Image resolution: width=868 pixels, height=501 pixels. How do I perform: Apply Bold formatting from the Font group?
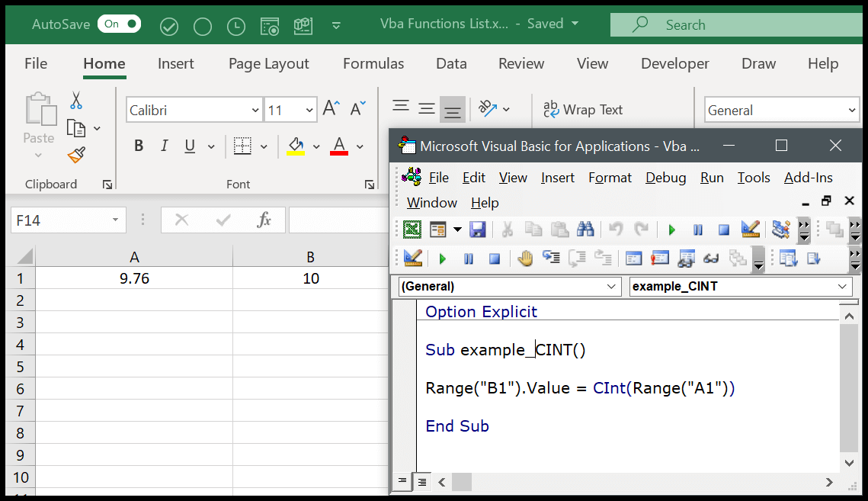pos(138,145)
